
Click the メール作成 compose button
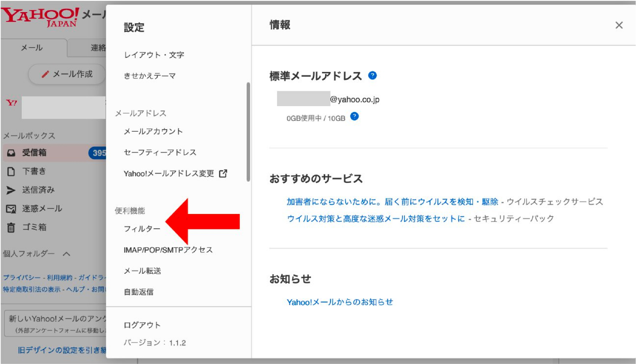point(67,74)
